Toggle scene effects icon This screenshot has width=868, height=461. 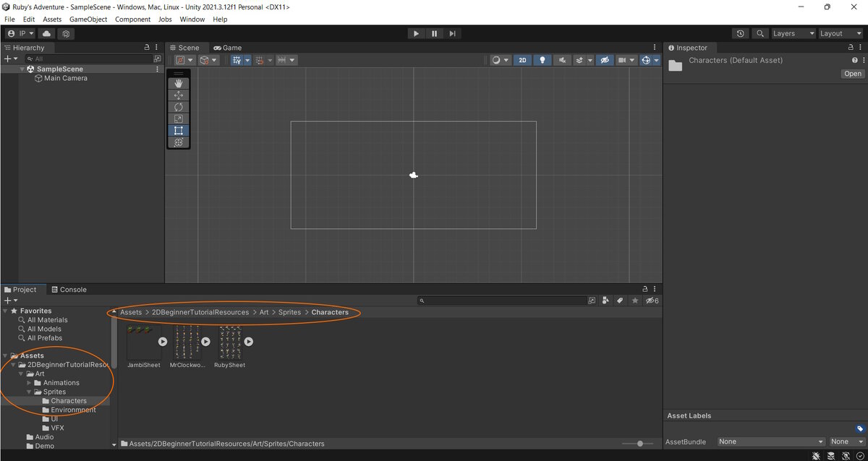pos(579,60)
